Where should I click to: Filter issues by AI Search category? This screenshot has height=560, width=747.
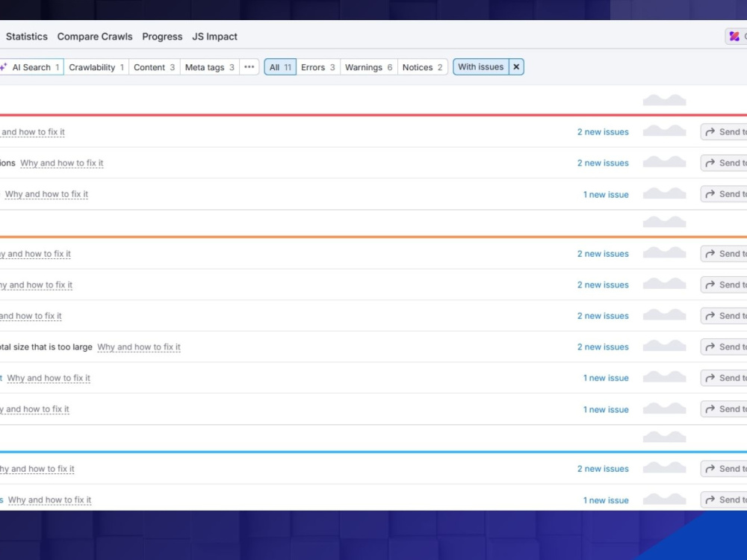click(x=31, y=67)
